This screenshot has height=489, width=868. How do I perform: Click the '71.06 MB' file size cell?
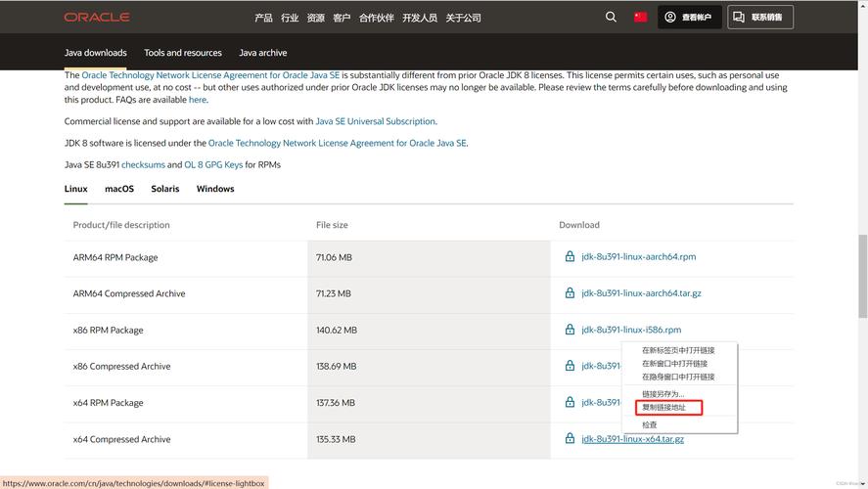[x=429, y=257]
